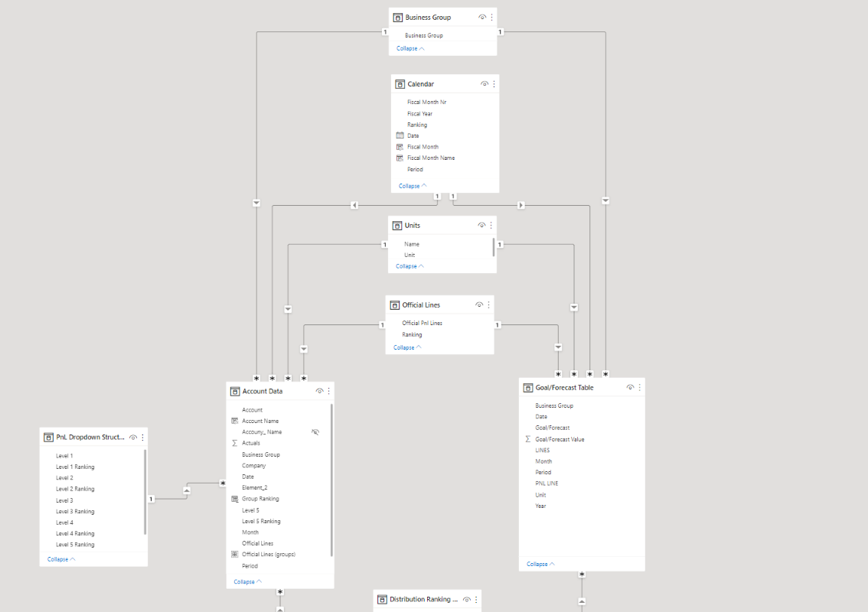The height and width of the screenshot is (612, 868).
Task: Select filter arrow on Calendar to Goal/Forecast line
Action: click(521, 205)
